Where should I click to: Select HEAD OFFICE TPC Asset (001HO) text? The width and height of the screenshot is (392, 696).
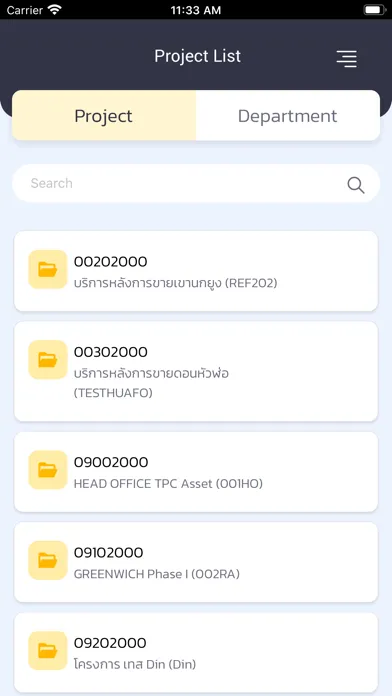point(168,483)
